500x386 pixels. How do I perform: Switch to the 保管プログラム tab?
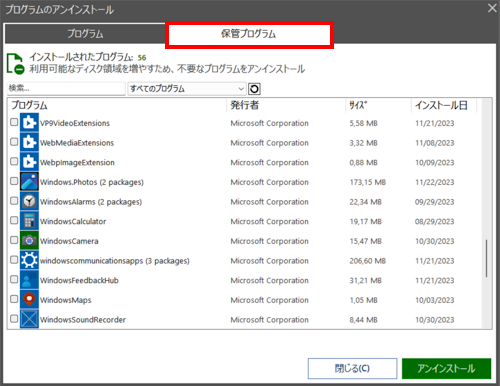point(249,34)
